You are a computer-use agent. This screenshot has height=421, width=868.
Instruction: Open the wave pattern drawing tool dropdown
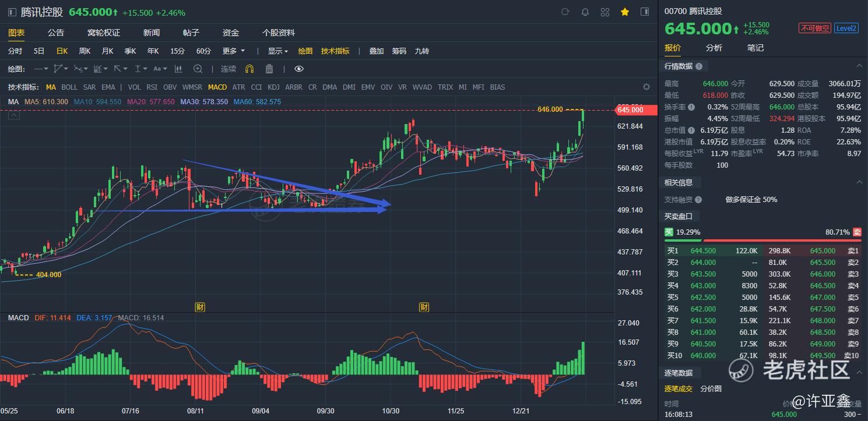[81, 69]
